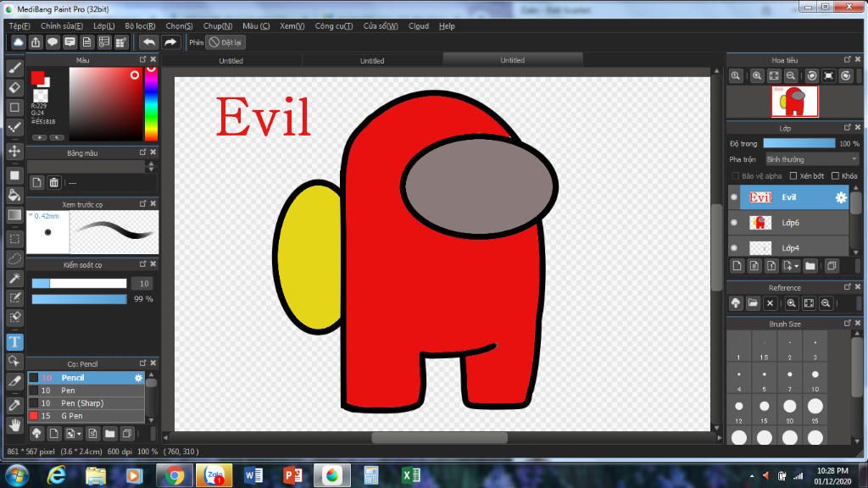868x488 pixels.
Task: Open Pencil brush settings gear
Action: [138, 378]
